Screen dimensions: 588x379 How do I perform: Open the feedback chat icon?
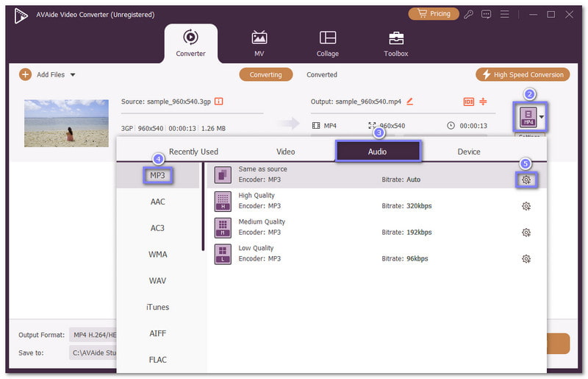[x=486, y=14]
